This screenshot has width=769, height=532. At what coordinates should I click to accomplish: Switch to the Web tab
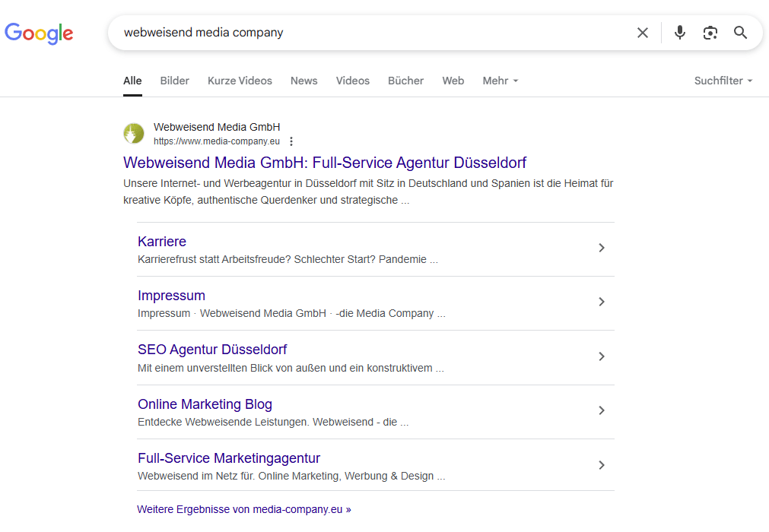tap(453, 81)
